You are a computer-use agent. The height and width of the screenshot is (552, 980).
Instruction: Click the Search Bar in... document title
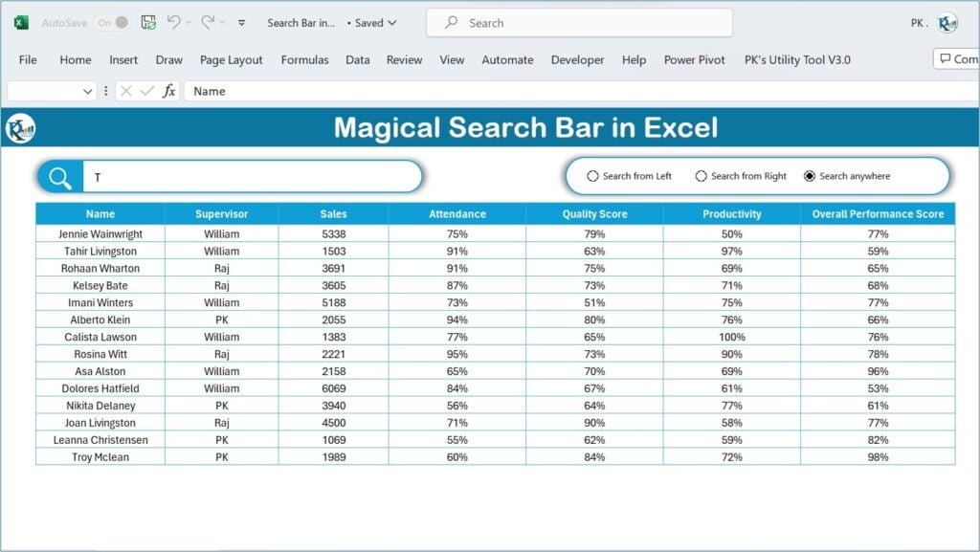[x=301, y=22]
